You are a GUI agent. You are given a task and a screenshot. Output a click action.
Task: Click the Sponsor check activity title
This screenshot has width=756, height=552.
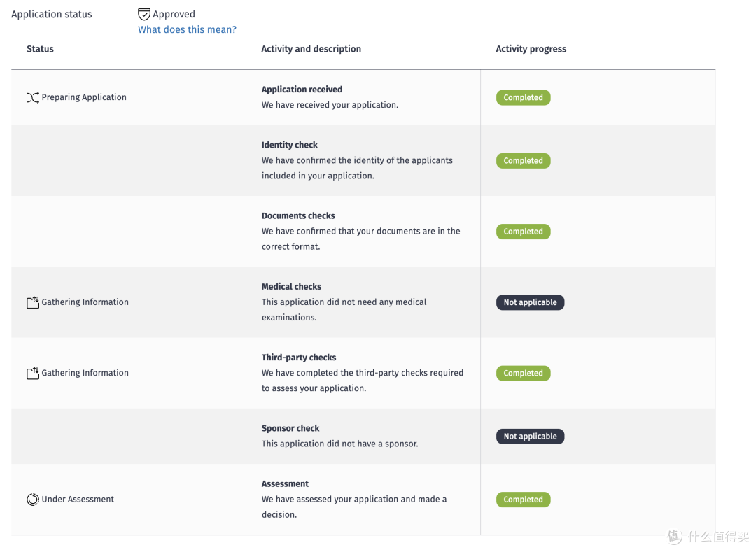[x=290, y=428]
